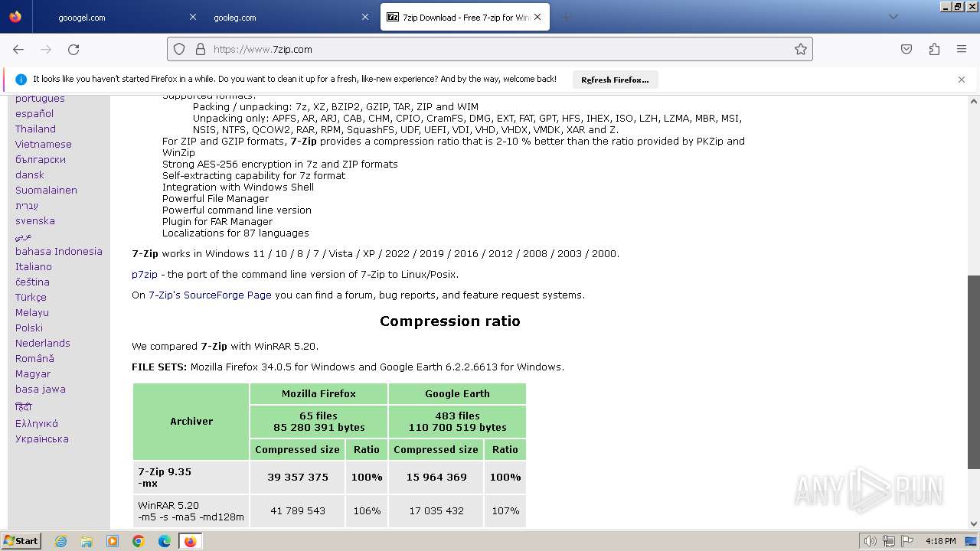This screenshot has height=551, width=980.
Task: Select the Română language link
Action: (x=34, y=358)
